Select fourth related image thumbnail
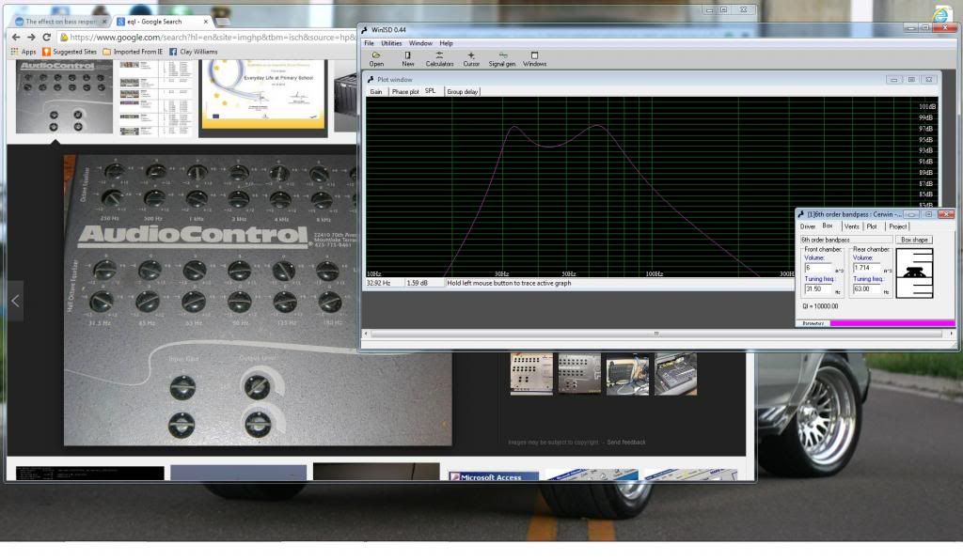963x560 pixels. (x=675, y=374)
